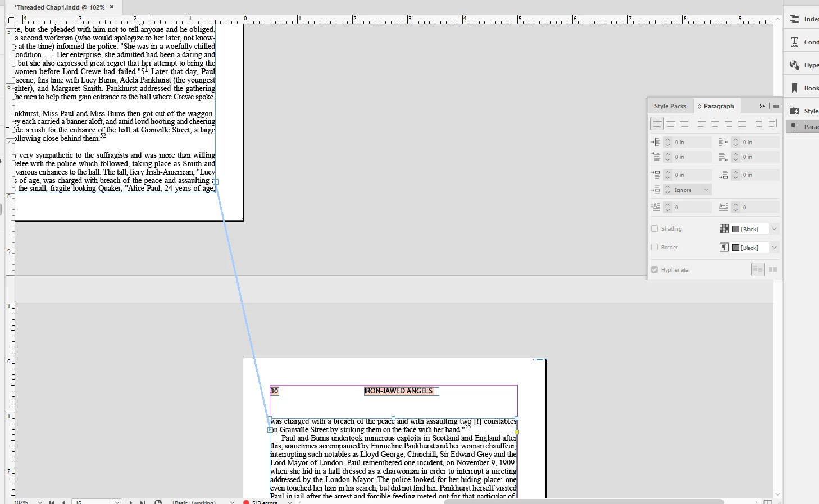Click Align Towards Spine icon
This screenshot has width=819, height=504.
click(x=759, y=123)
